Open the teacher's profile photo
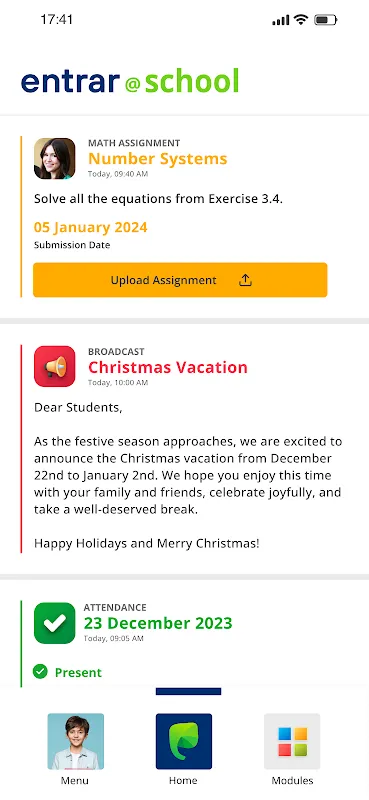Viewport: 369px width, 800px height. tap(55, 158)
